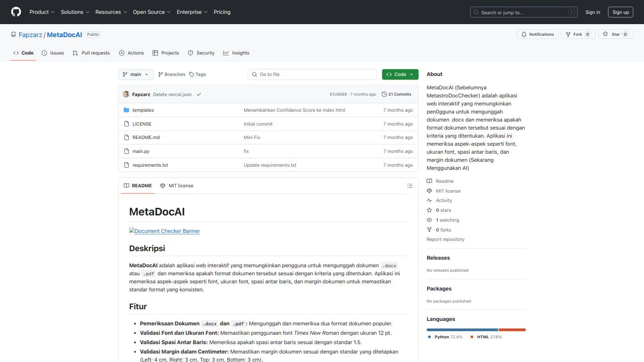644x362 pixels.
Task: Click the Report repository link
Action: [445, 239]
